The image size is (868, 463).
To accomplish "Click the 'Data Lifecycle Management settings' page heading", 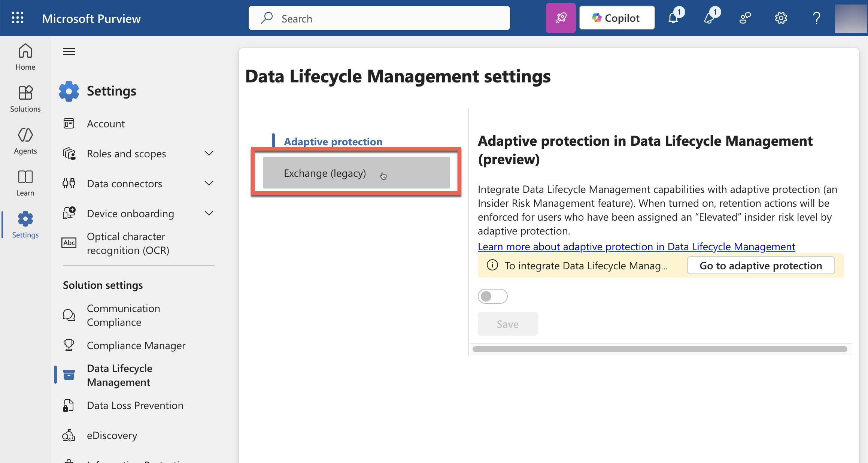I will [x=398, y=76].
